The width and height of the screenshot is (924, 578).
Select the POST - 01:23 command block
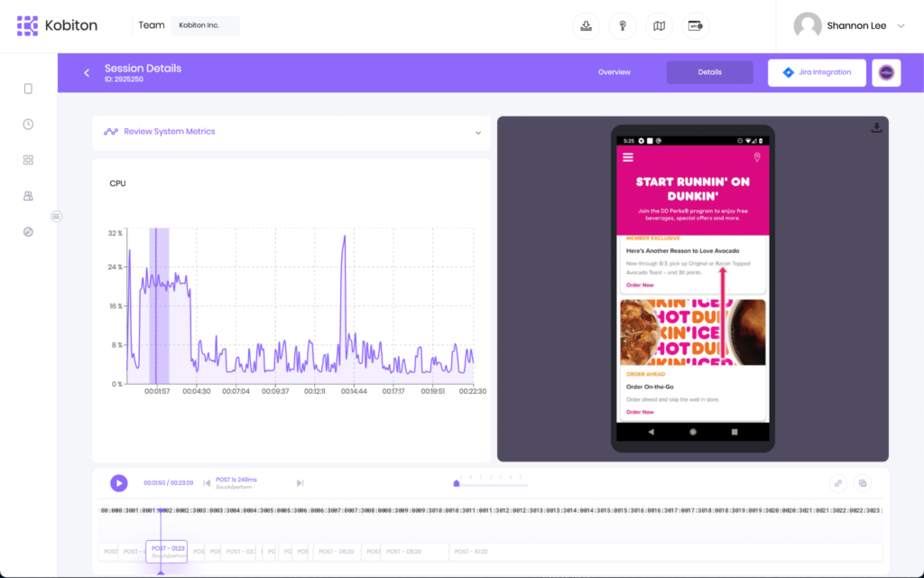pyautogui.click(x=167, y=552)
